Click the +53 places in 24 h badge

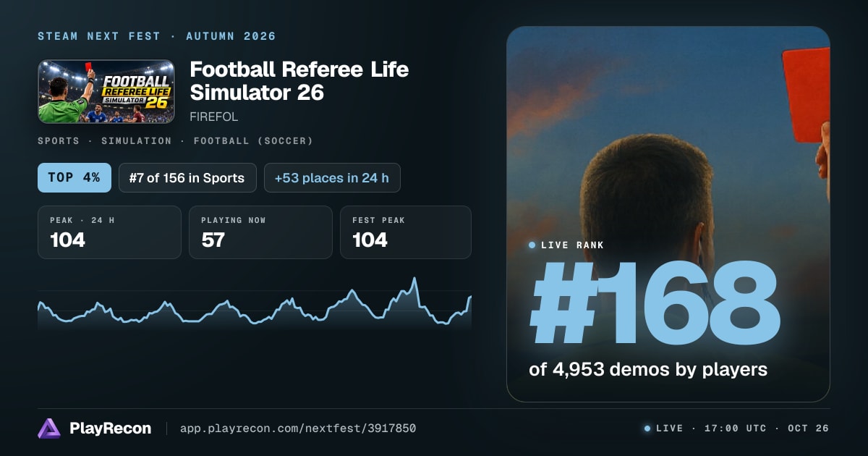click(x=332, y=177)
